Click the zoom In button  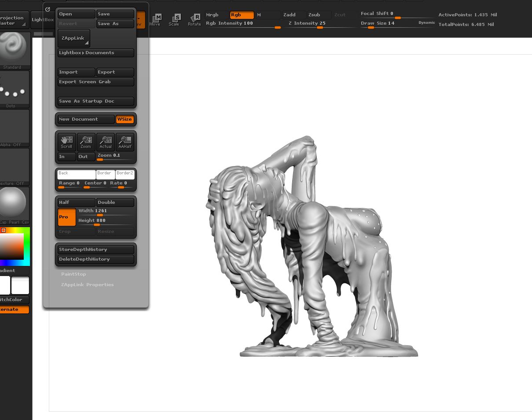(x=67, y=157)
